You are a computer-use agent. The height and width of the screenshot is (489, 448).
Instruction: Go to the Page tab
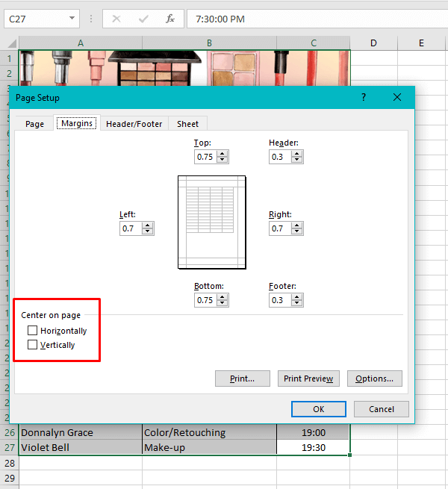pyautogui.click(x=34, y=124)
